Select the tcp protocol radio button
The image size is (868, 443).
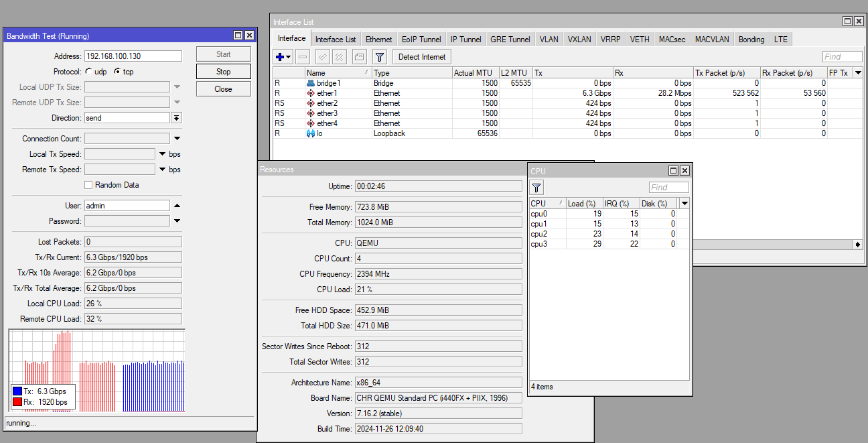(x=118, y=72)
